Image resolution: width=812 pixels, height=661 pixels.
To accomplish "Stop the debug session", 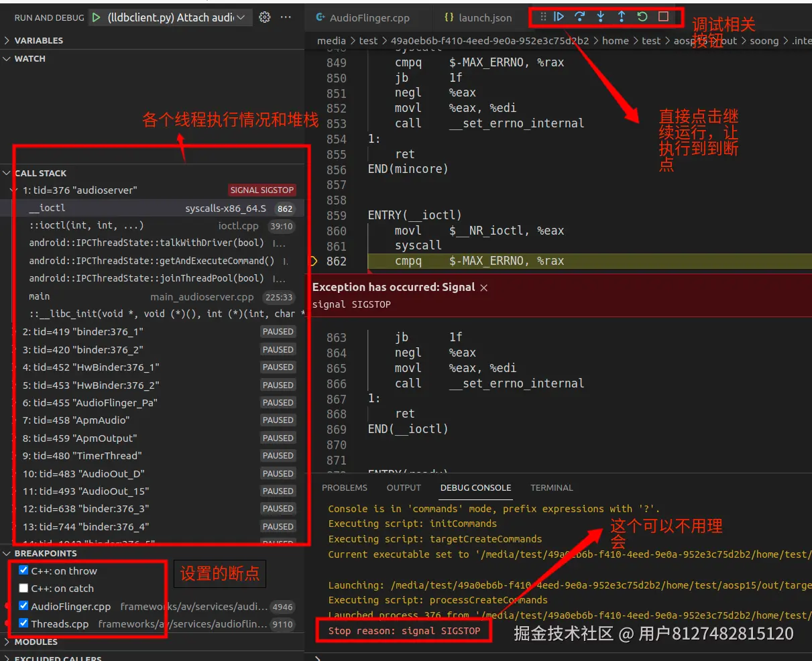I will (x=663, y=17).
